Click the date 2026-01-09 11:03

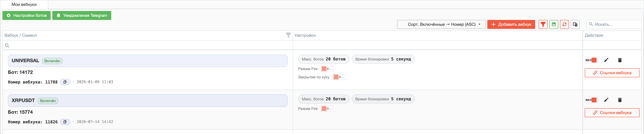pyautogui.click(x=95, y=82)
